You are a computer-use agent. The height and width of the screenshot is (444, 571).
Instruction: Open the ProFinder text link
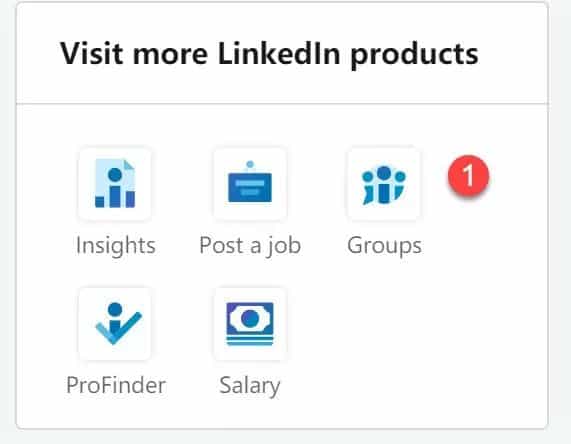point(116,385)
